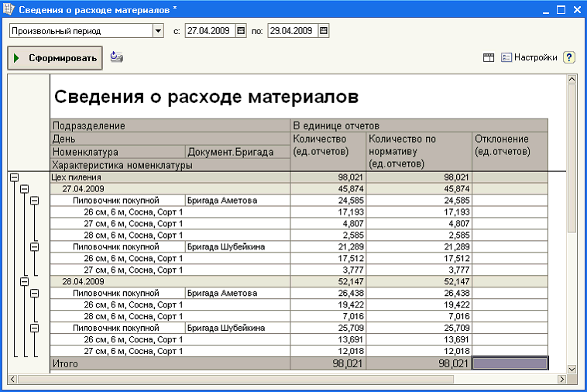Viewport: 587px width, 392px height.
Task: Collapse the 28.04.2009 date group
Action: 24,281
